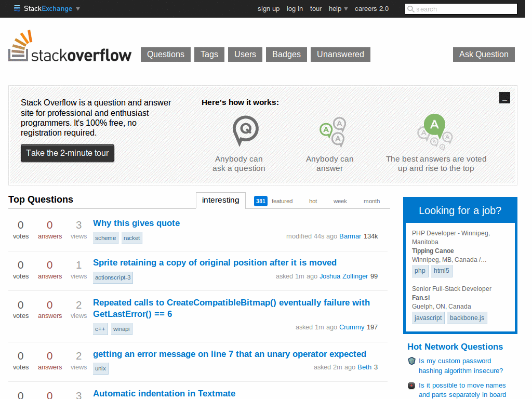Click inside the search field
This screenshot has width=532, height=399.
(462, 9)
